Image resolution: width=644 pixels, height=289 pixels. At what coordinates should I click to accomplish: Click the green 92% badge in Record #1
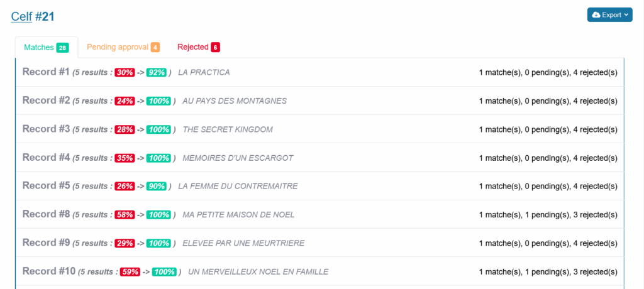(156, 73)
